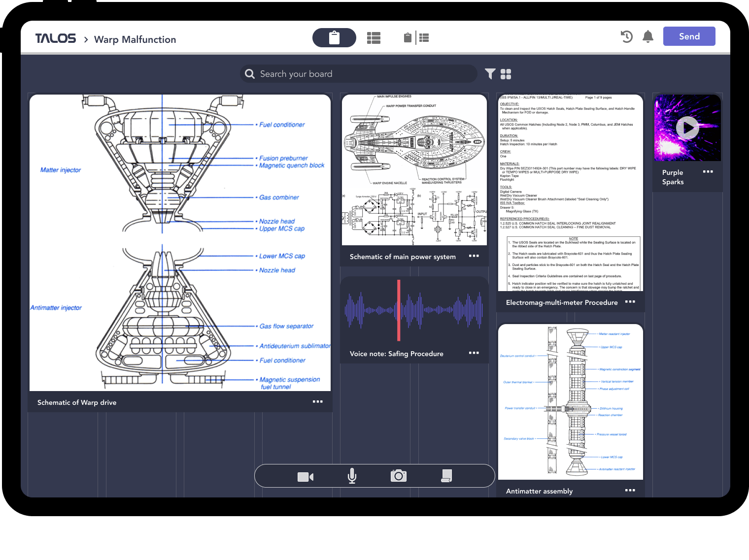
Task: Start video recording with camera icon
Action: 306,477
